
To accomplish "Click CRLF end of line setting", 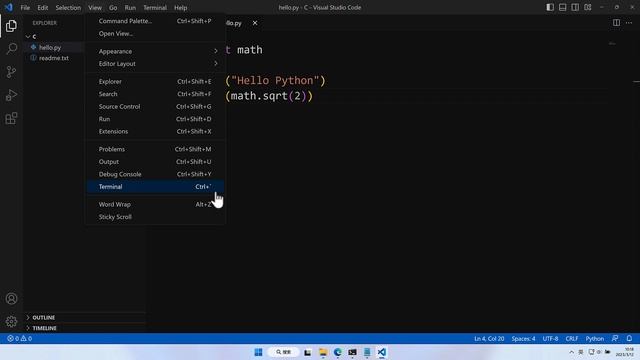I will [572, 338].
